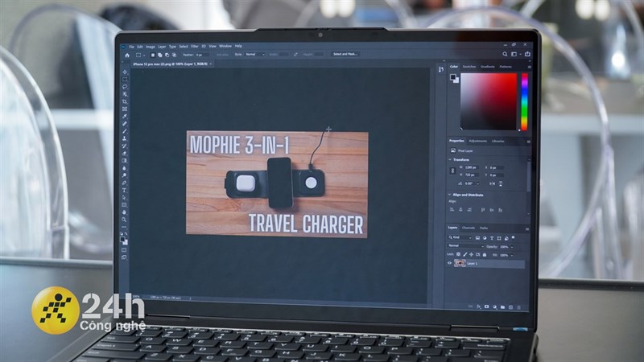This screenshot has width=644, height=362.
Task: Select the Frame tool
Action: [125, 109]
